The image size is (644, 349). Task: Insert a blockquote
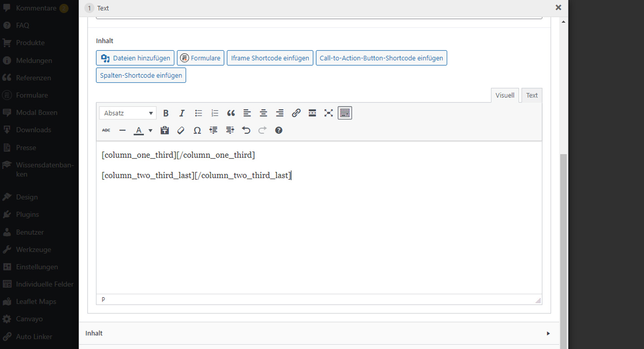coord(231,113)
